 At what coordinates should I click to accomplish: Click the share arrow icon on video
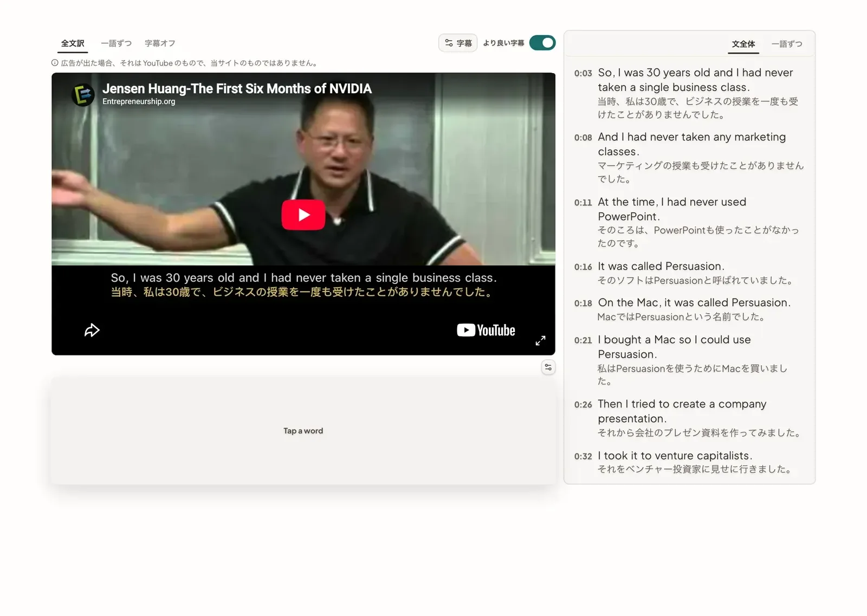click(x=92, y=330)
